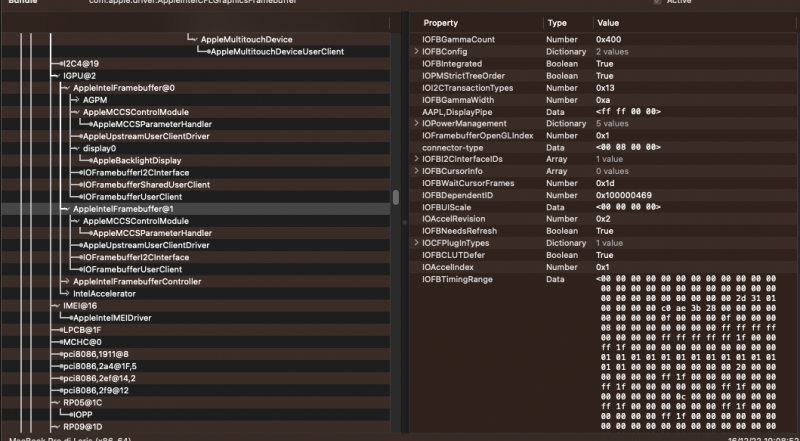Expand the AGPM node arrow
The width and height of the screenshot is (800, 441).
pyautogui.click(x=76, y=100)
